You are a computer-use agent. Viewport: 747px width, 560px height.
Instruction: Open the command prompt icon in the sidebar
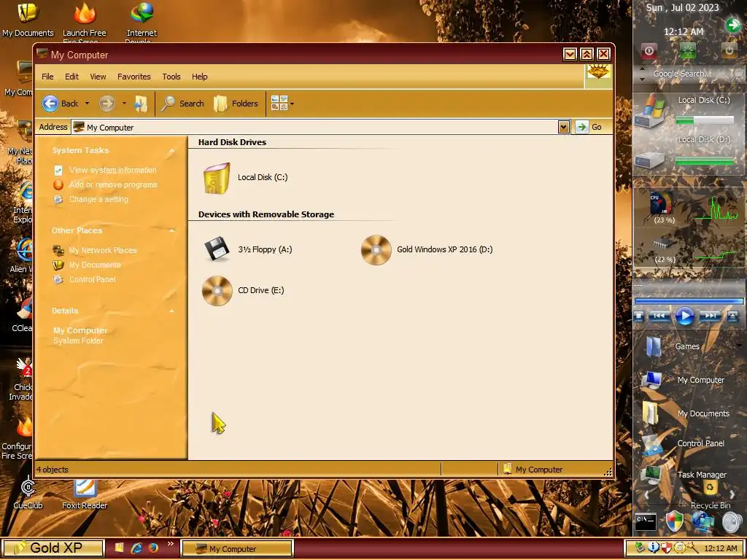click(646, 522)
